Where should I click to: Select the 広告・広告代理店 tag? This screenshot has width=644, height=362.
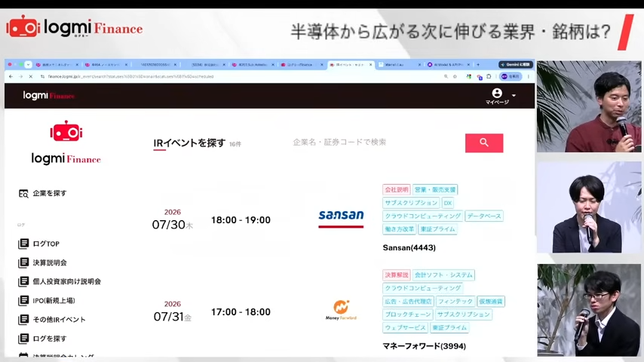(x=408, y=301)
